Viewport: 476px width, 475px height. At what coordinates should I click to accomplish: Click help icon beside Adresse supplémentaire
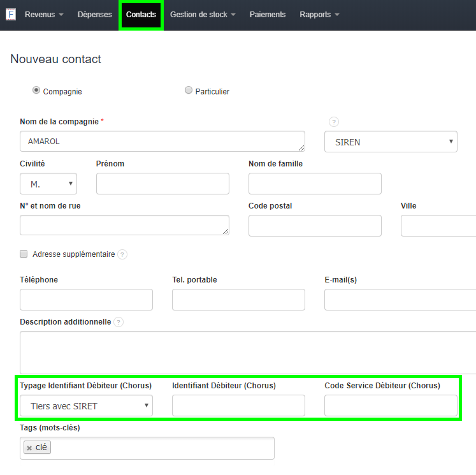[122, 254]
